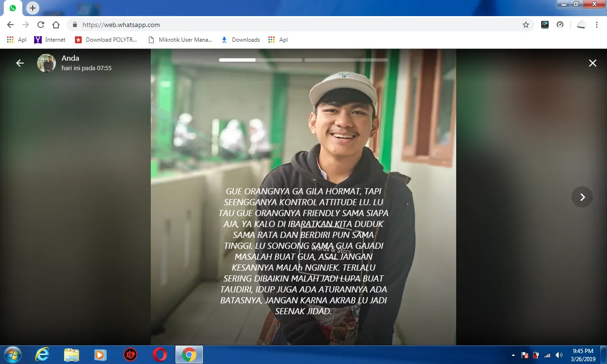Open the dark extension beside the address bar
Screen dimensions: 607x364
[545, 25]
